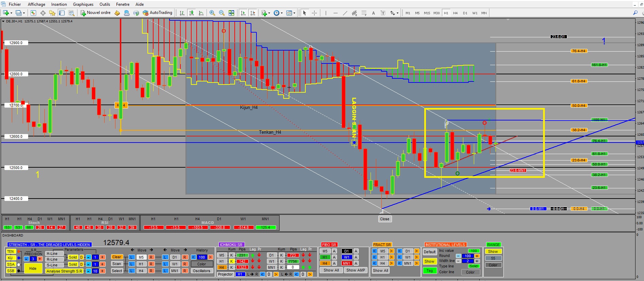Open the templates dropdown arrow
This screenshot has width=644, height=281.
[294, 13]
